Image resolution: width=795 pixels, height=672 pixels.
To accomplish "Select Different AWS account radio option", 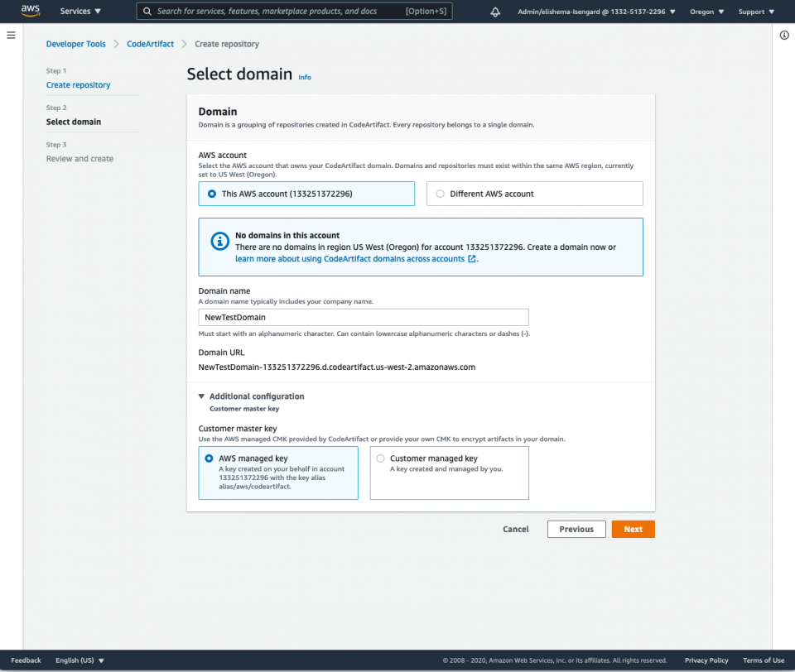I will coord(534,194).
